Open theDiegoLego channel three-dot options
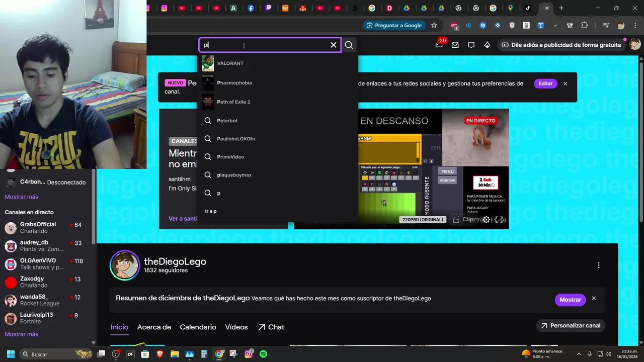Screen dimensions: 644x362 tap(598, 265)
